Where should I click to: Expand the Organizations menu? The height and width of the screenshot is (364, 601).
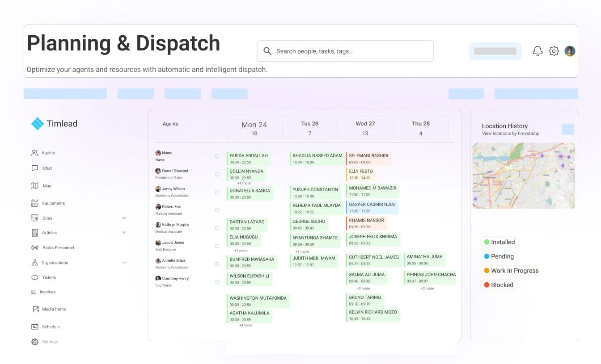124,263
